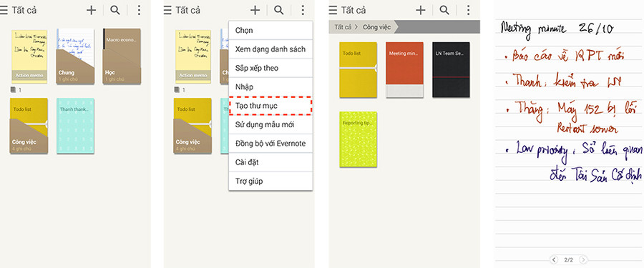644x268 pixels.
Task: Open the 'Học' folder
Action: coord(122,56)
